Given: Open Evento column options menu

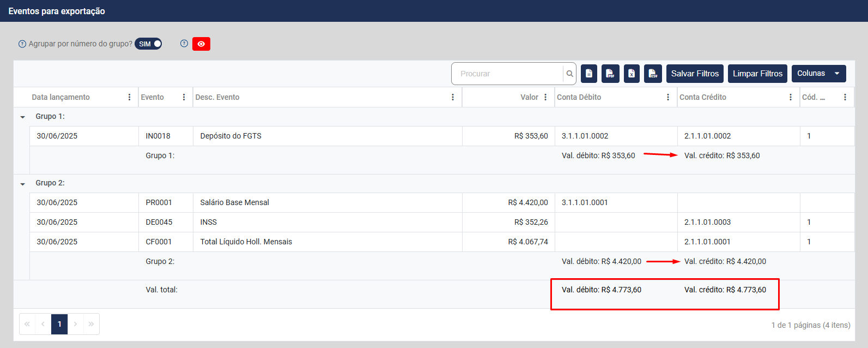Looking at the screenshot, I should point(184,97).
